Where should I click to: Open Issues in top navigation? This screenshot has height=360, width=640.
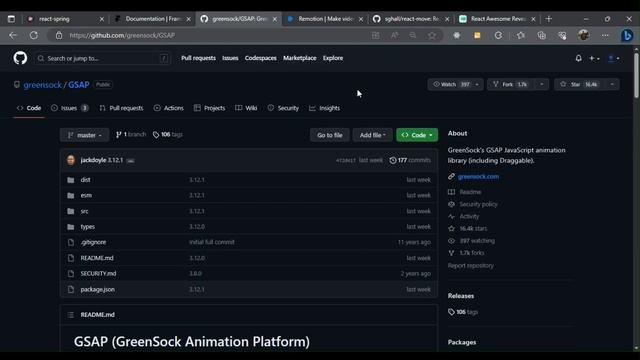coord(230,58)
